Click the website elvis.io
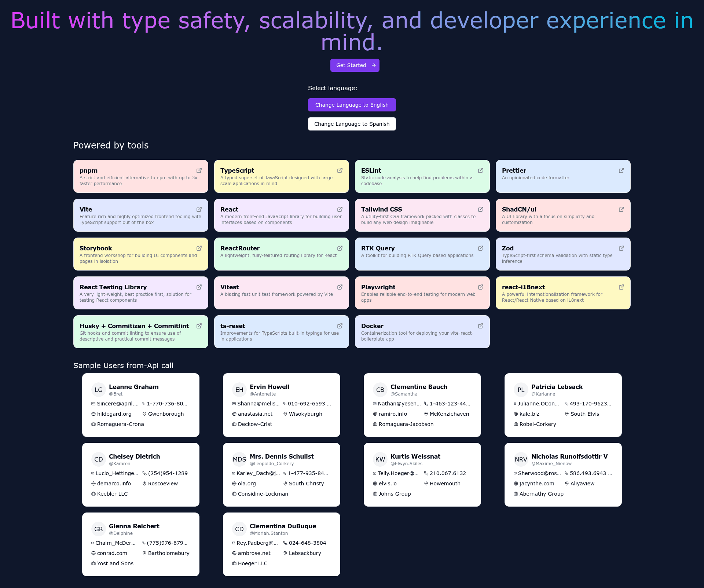The width and height of the screenshot is (704, 588). [x=388, y=484]
